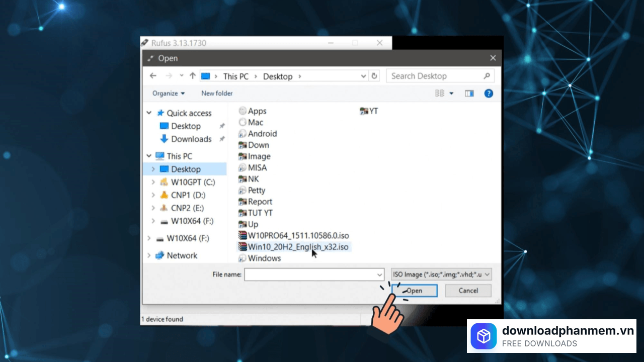
Task: Open the address bar history dropdown
Action: [x=363, y=76]
